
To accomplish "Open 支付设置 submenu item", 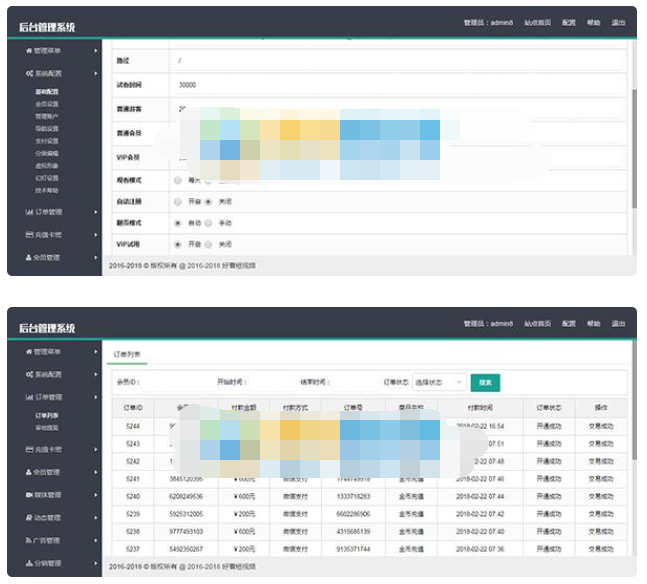I will coord(47,141).
